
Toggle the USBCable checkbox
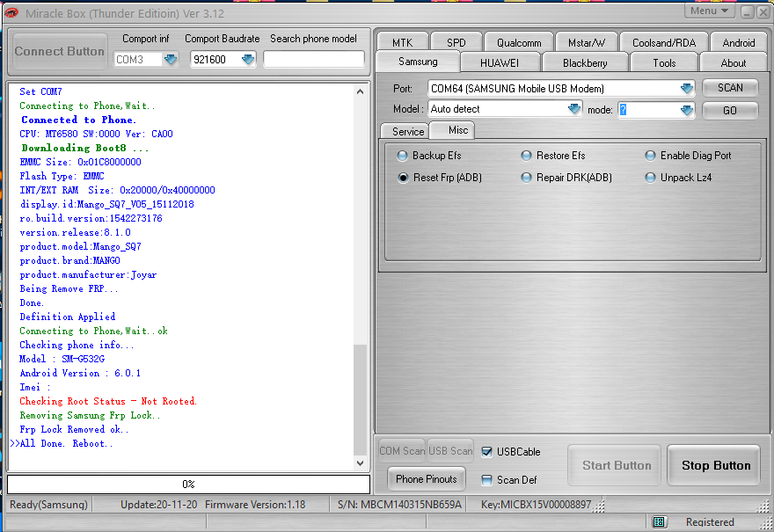tap(486, 452)
